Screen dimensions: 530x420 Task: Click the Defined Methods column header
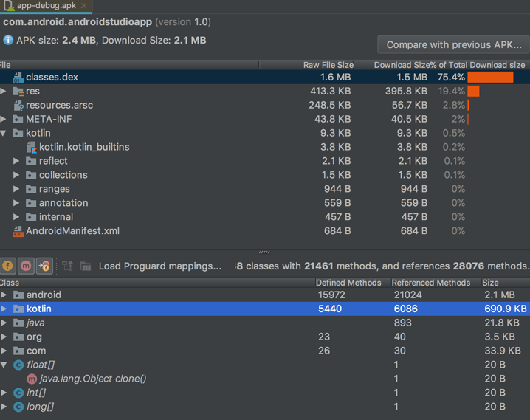(x=348, y=283)
